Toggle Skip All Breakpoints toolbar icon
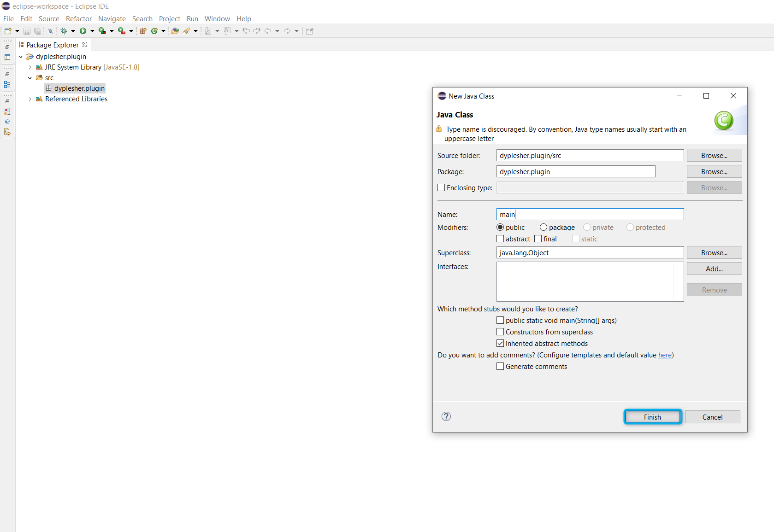This screenshot has width=774, height=532. coord(50,31)
